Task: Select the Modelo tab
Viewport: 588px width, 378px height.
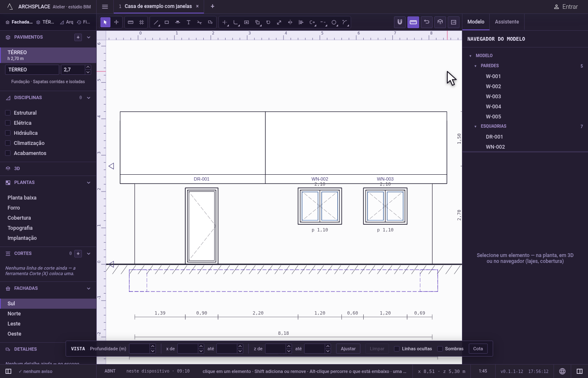Action: (x=476, y=22)
